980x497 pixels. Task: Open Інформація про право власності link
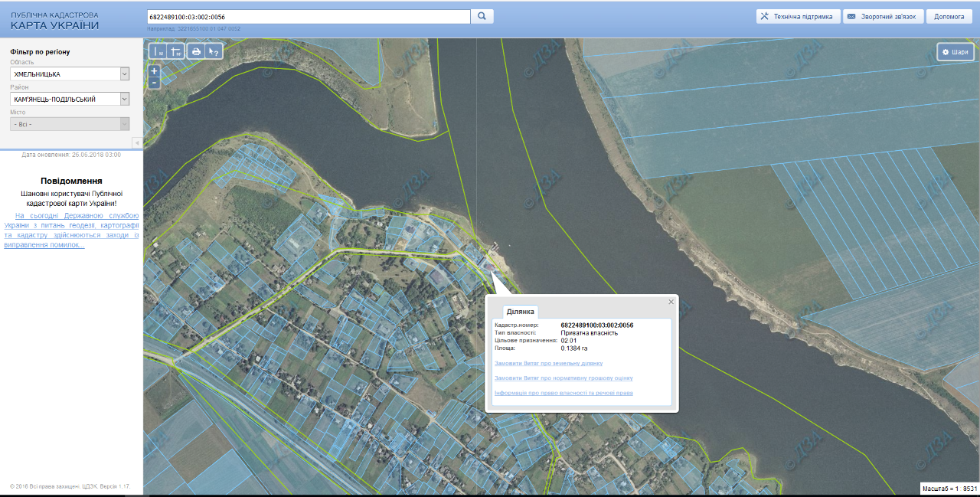563,393
